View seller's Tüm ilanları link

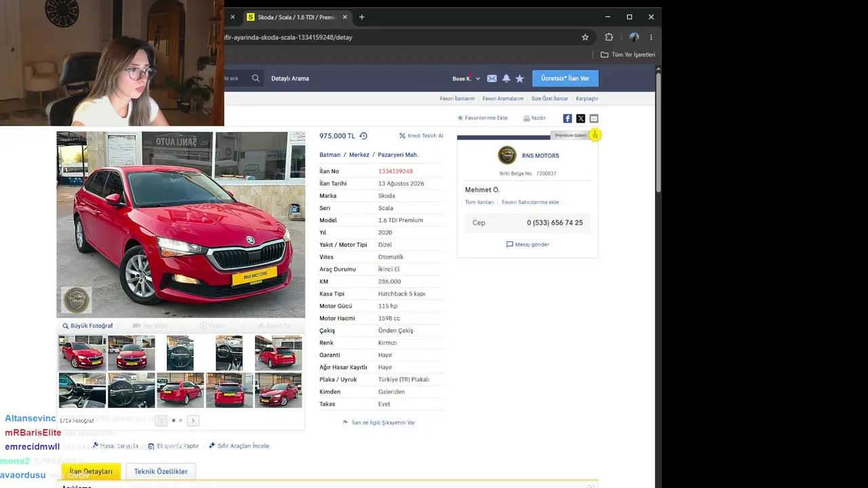click(479, 202)
